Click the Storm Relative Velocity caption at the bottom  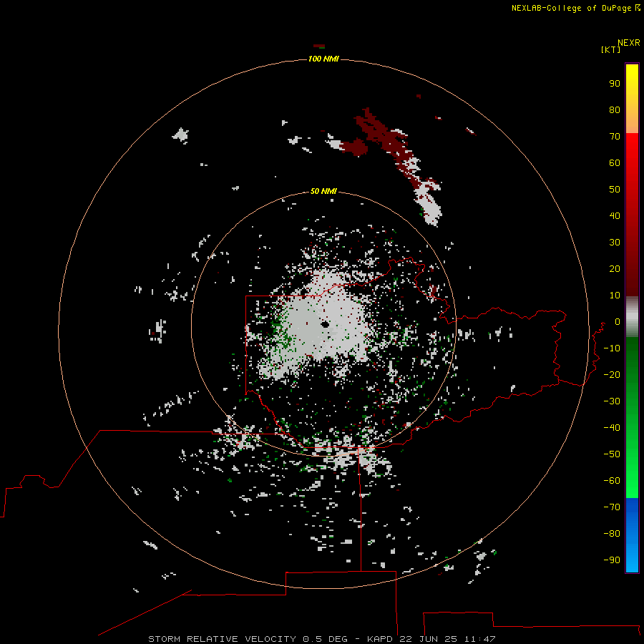(x=322, y=639)
